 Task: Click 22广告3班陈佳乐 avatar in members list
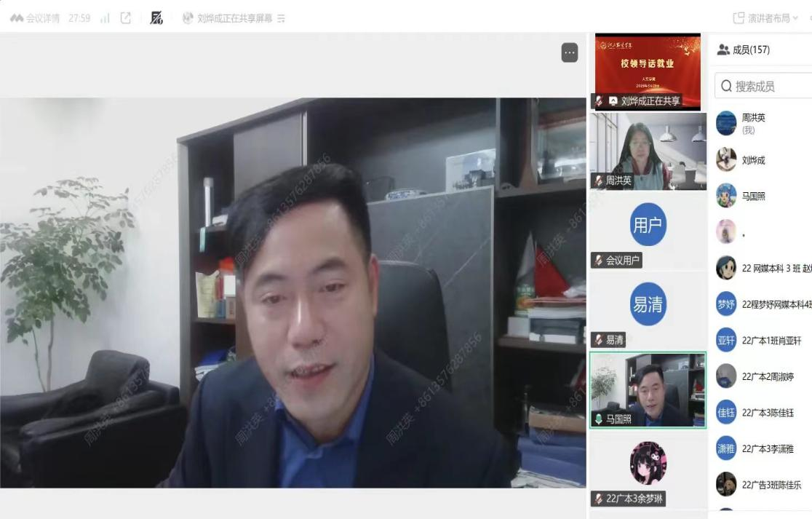point(726,484)
